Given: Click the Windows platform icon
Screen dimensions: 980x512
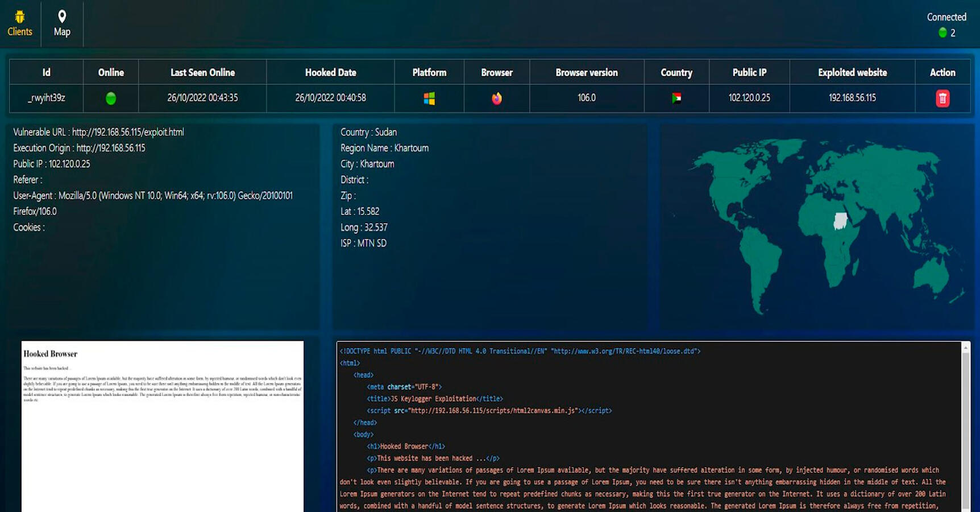Looking at the screenshot, I should (x=429, y=98).
